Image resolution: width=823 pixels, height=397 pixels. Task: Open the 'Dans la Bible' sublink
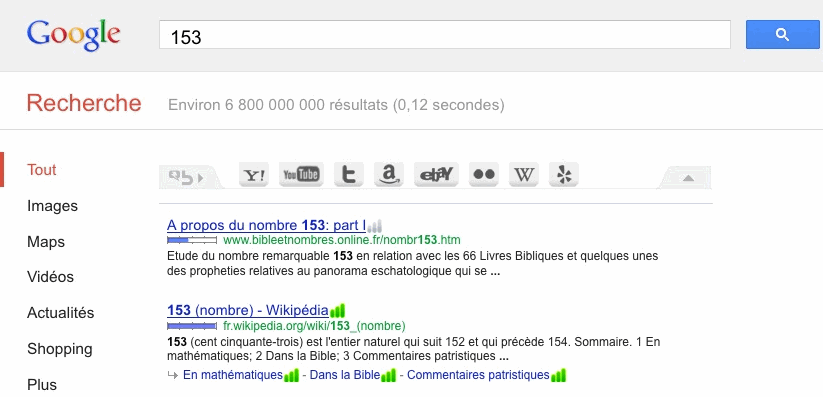pyautogui.click(x=345, y=375)
